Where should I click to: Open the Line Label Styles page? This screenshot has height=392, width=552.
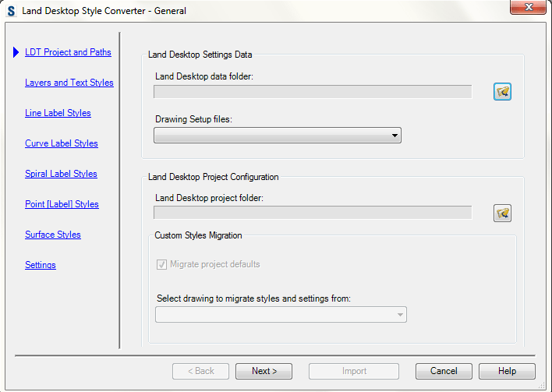pyautogui.click(x=58, y=113)
